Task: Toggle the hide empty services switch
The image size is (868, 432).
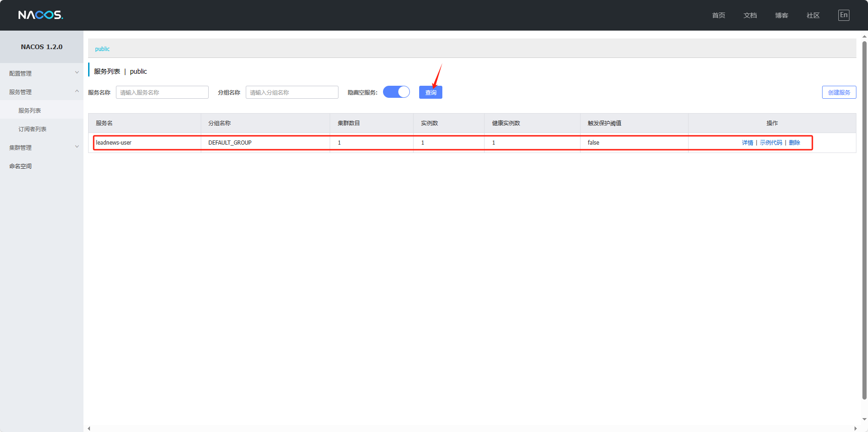Action: pyautogui.click(x=396, y=92)
